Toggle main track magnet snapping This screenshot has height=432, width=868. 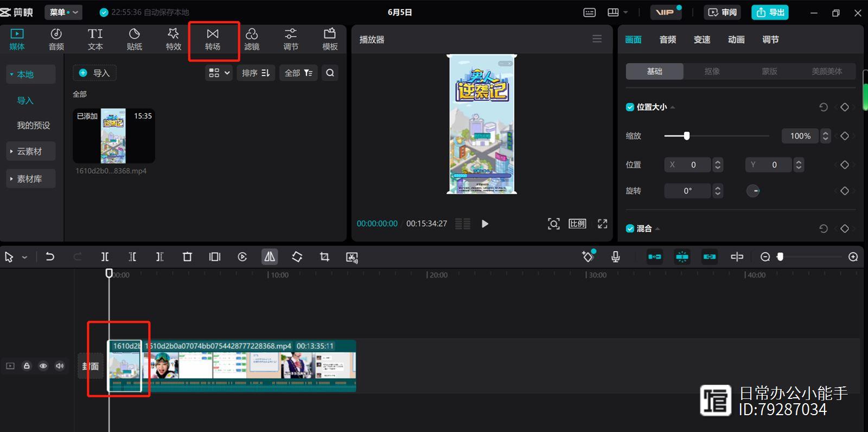click(x=655, y=257)
